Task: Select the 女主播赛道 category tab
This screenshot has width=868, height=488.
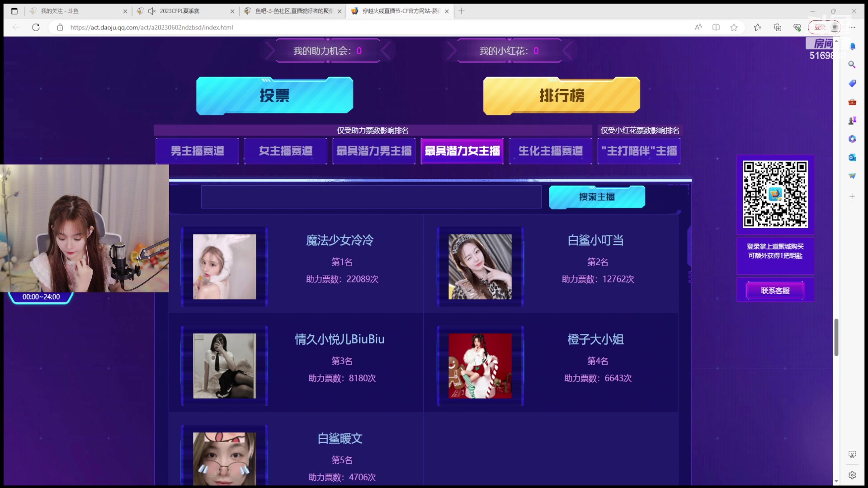Action: pyautogui.click(x=285, y=151)
